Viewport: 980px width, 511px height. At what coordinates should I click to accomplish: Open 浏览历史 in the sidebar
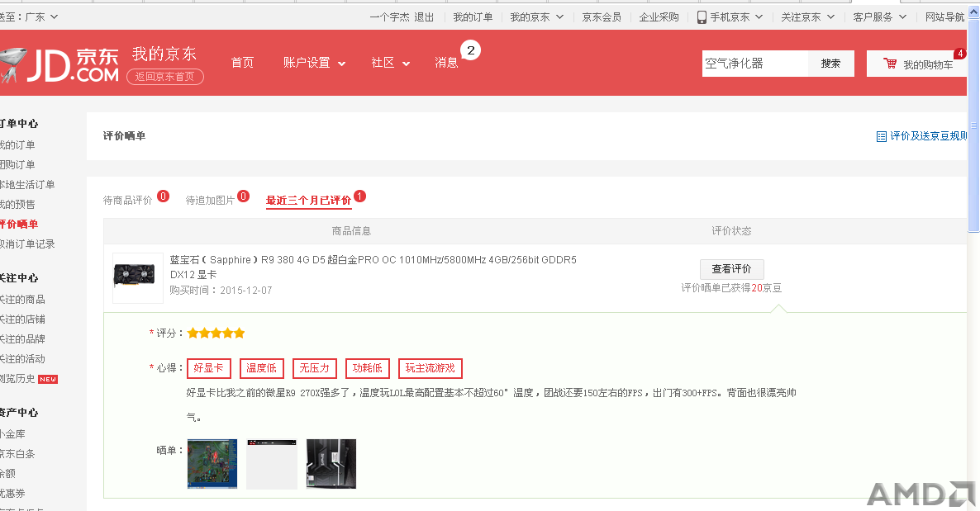click(x=17, y=379)
